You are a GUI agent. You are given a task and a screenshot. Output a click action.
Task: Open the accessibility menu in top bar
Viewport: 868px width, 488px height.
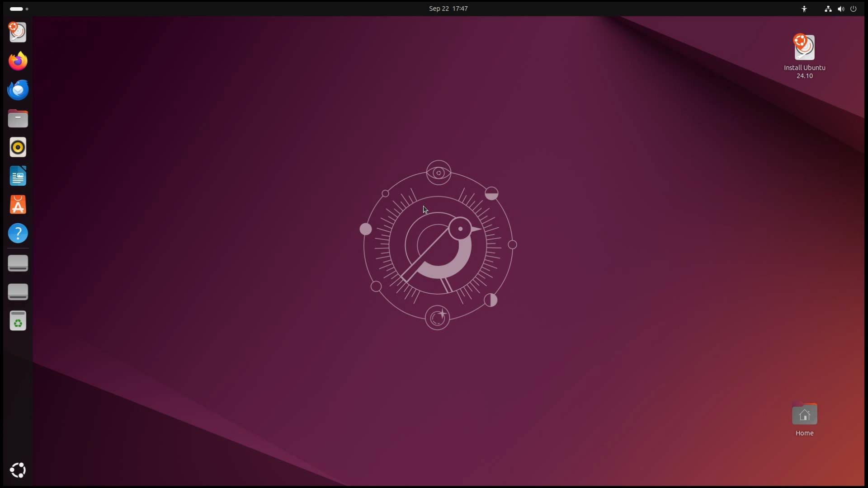pyautogui.click(x=804, y=9)
